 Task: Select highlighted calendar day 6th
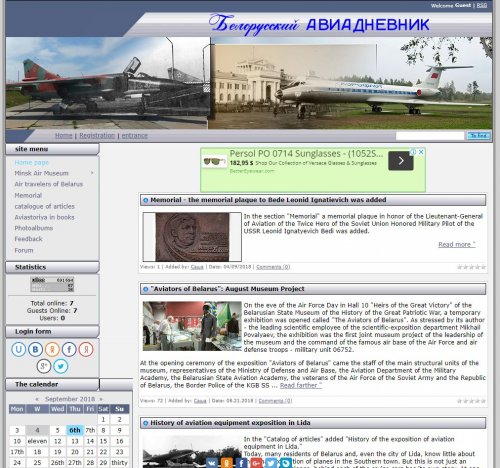[x=75, y=430]
